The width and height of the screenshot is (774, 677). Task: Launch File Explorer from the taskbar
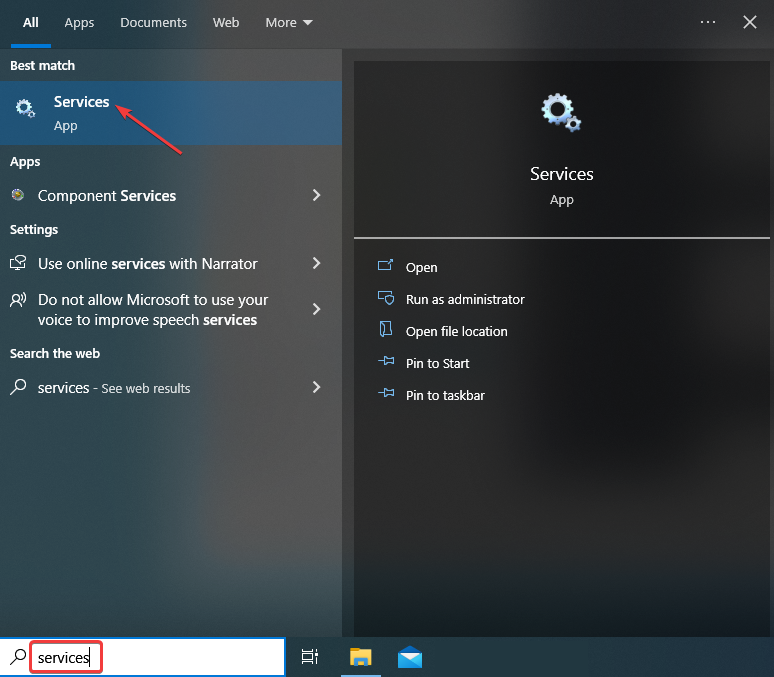(361, 657)
